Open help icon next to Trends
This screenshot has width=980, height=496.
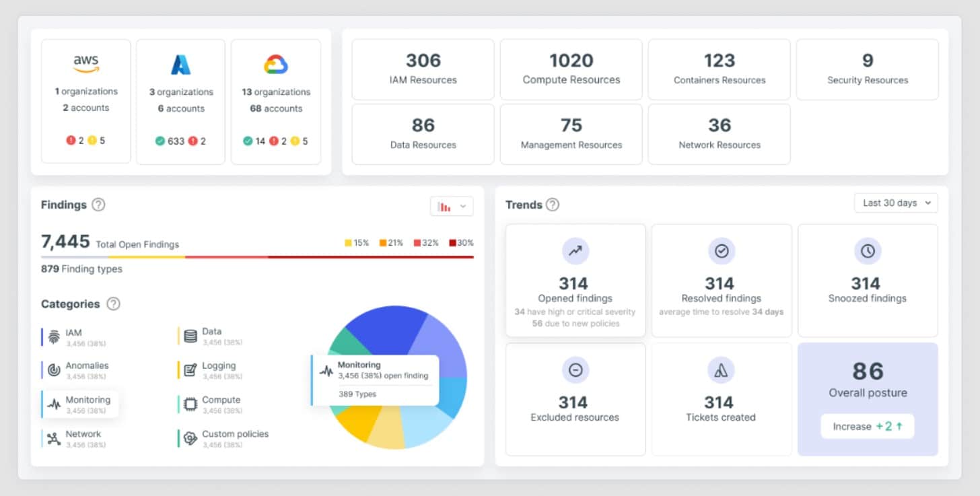553,205
